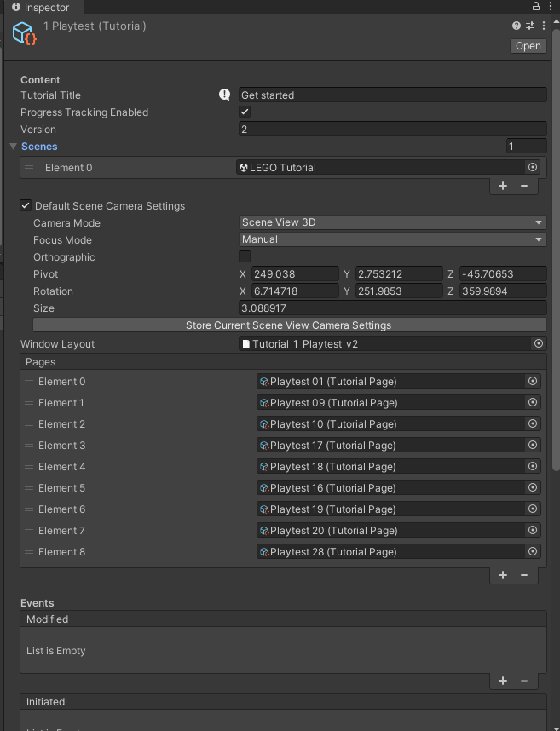Open object picker for Playtest 09 page

533,402
